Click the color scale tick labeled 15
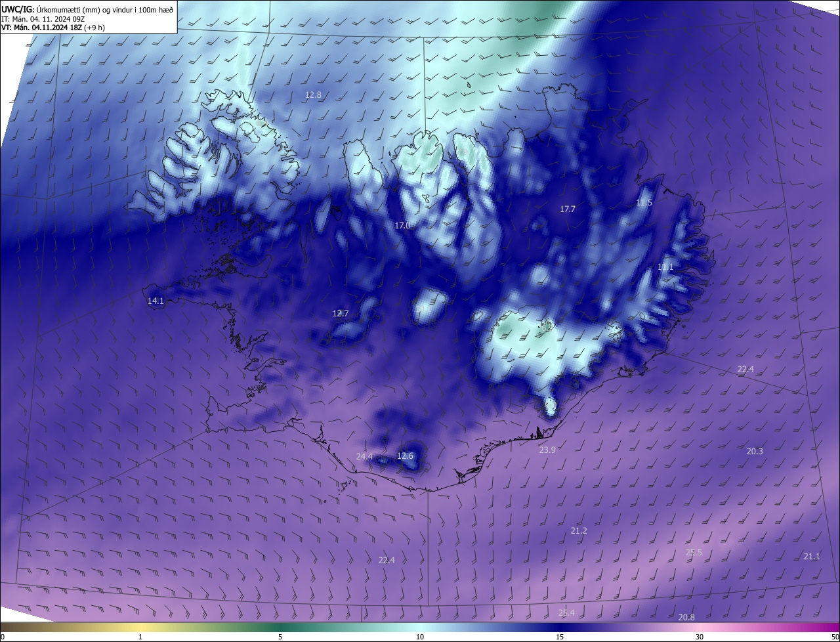 (x=560, y=637)
